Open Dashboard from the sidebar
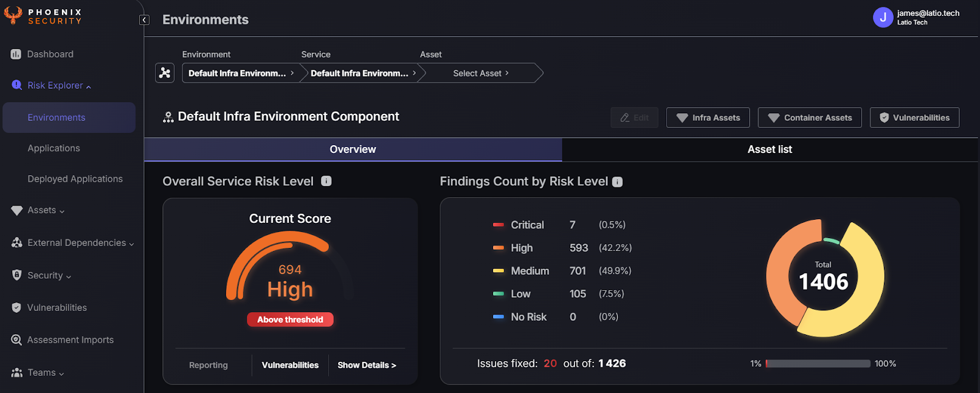Image resolution: width=980 pixels, height=393 pixels. [x=50, y=54]
